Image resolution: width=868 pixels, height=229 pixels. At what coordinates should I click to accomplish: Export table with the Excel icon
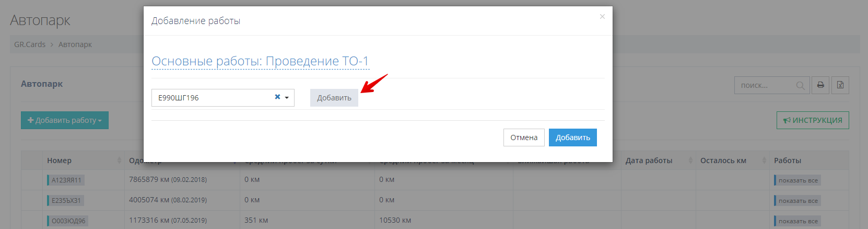[x=840, y=85]
